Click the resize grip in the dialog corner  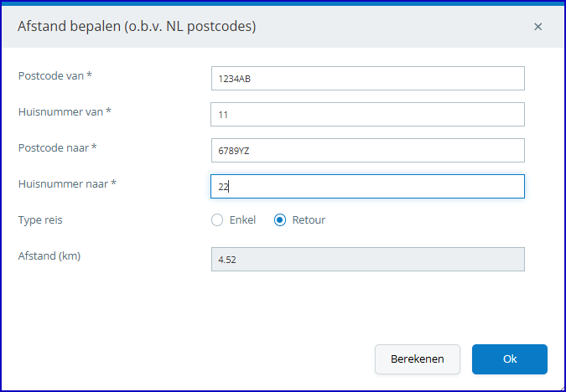tap(561, 387)
